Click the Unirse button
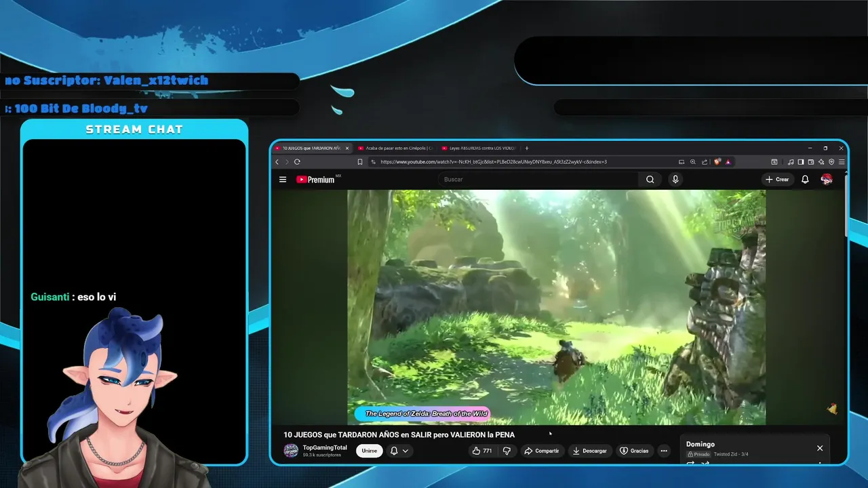The height and width of the screenshot is (488, 868). 369,451
